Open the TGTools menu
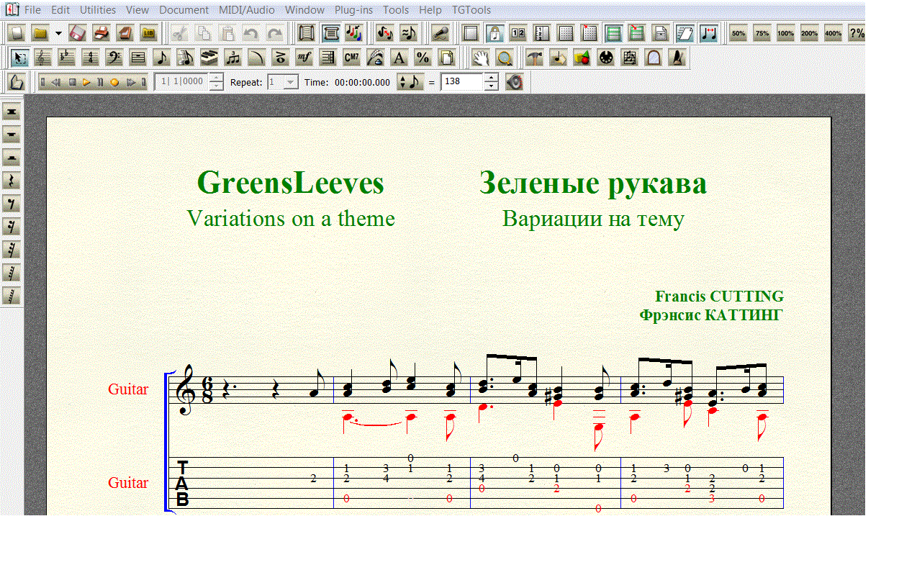 pos(471,10)
